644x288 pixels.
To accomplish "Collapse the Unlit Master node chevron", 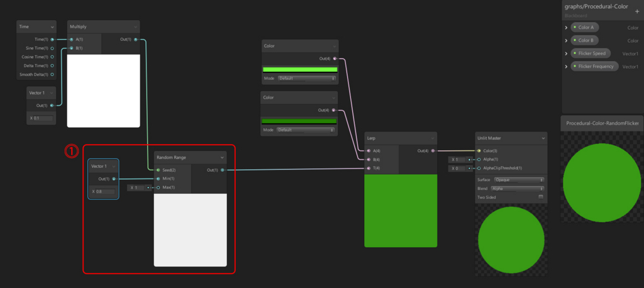I will tap(543, 138).
